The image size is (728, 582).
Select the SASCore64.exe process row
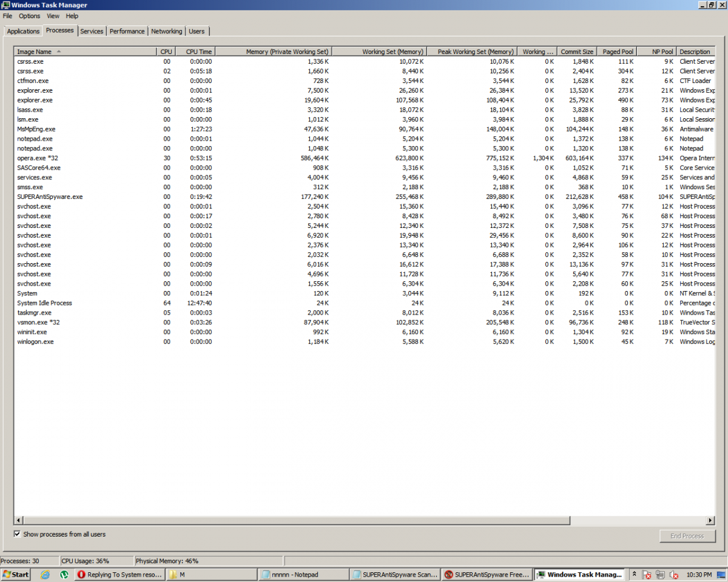click(x=364, y=168)
